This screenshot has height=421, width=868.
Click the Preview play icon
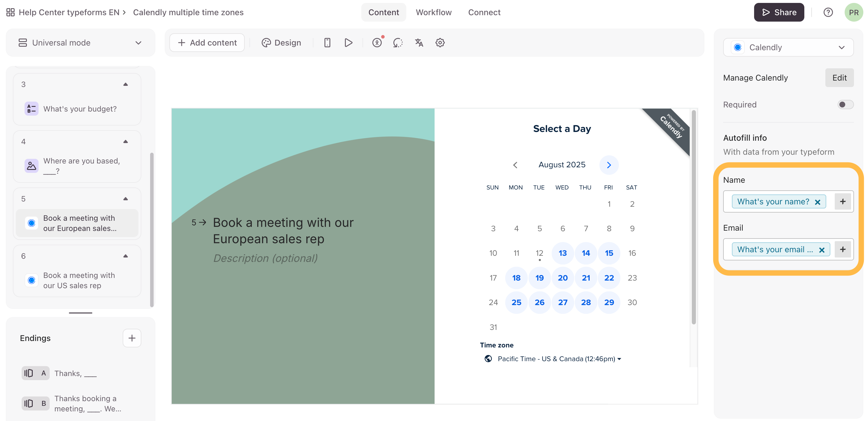(x=348, y=43)
